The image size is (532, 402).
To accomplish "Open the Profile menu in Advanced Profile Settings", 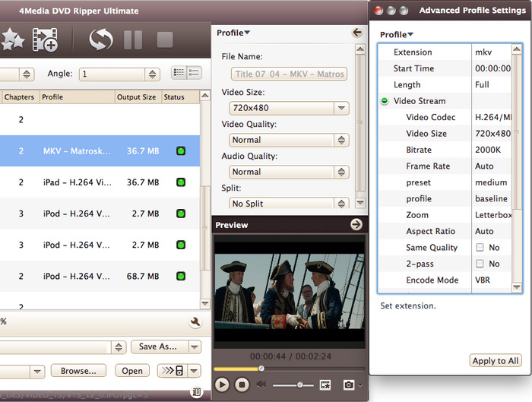I will point(396,34).
